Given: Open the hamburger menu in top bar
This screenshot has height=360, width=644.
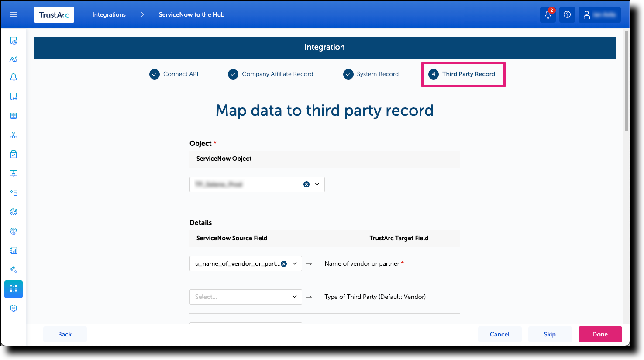Looking at the screenshot, I should pyautogui.click(x=13, y=14).
